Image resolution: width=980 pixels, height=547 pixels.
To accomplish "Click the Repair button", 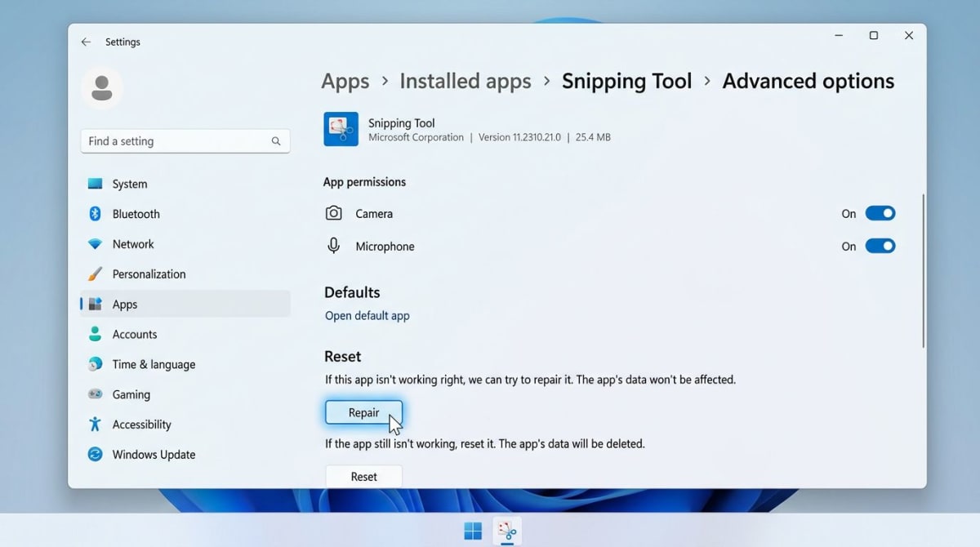I will pyautogui.click(x=363, y=412).
